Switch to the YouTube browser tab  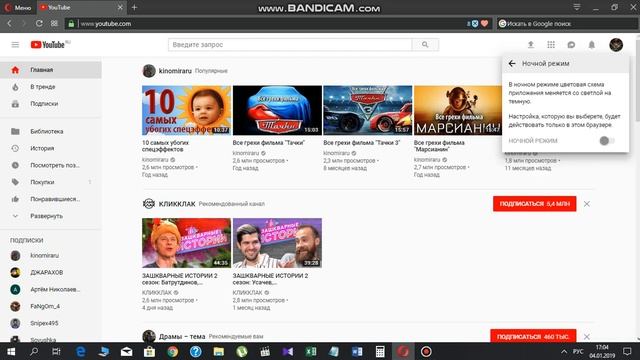(78, 7)
